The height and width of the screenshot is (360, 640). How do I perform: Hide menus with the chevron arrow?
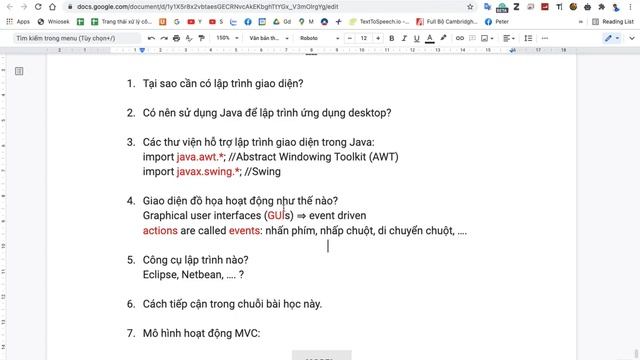(x=632, y=38)
